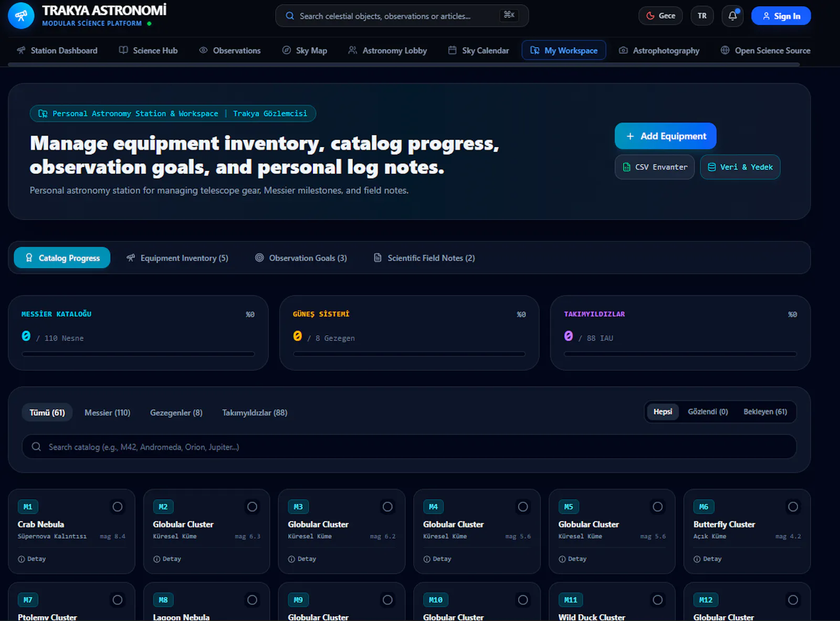Click the Trakya Astronomi telescope logo icon
The height and width of the screenshot is (621, 840).
[x=21, y=16]
